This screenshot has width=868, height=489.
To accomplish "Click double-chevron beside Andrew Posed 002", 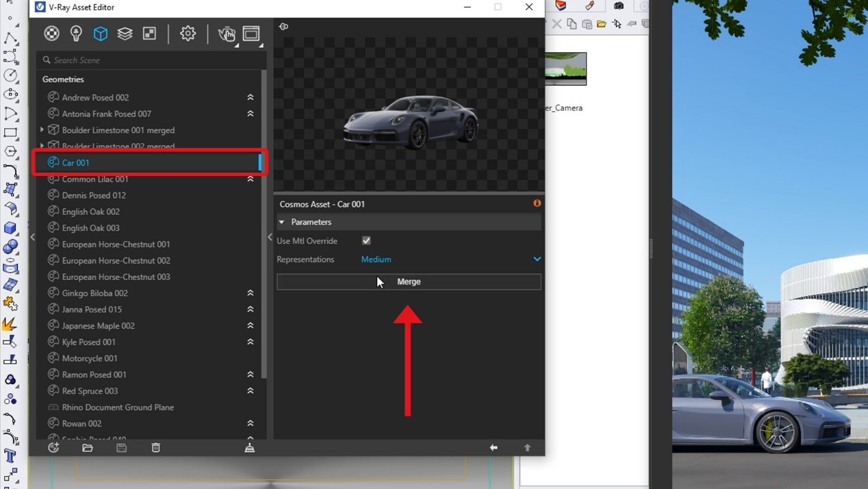I will [251, 98].
